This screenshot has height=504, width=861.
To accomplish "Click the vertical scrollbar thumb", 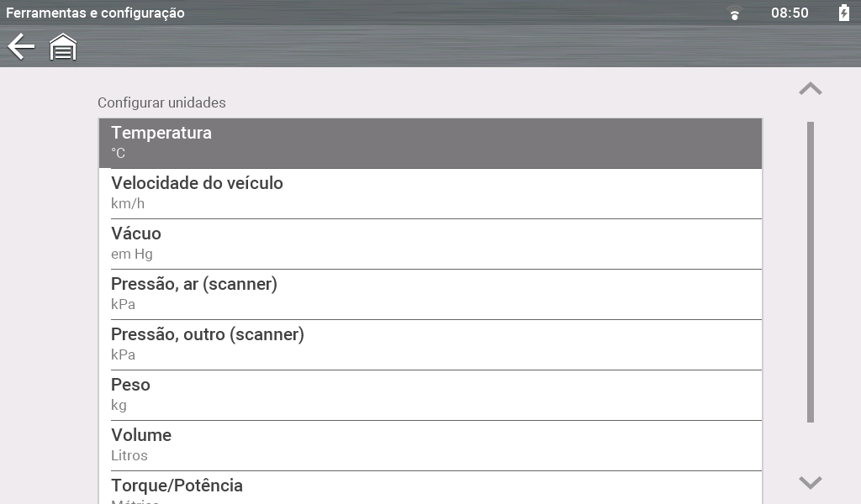I will click(x=811, y=271).
